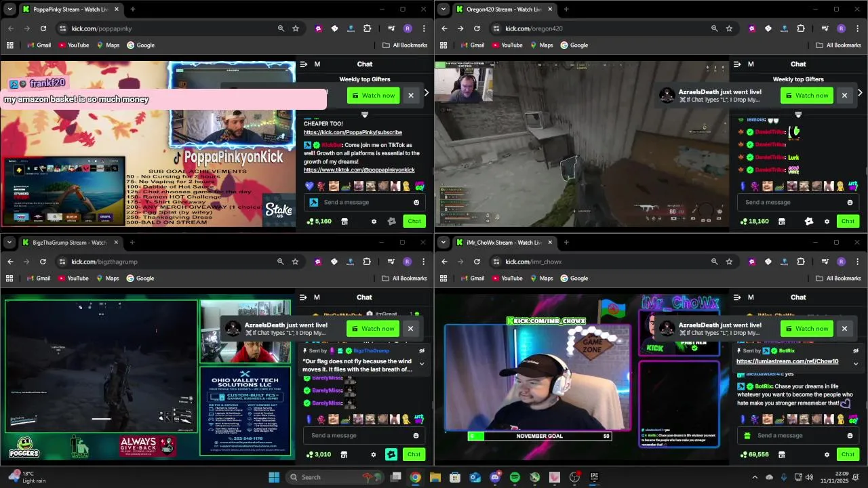Expand tab search chevron in iMr_ChoWx window
Viewport: 868px width, 488px height.
click(443, 242)
